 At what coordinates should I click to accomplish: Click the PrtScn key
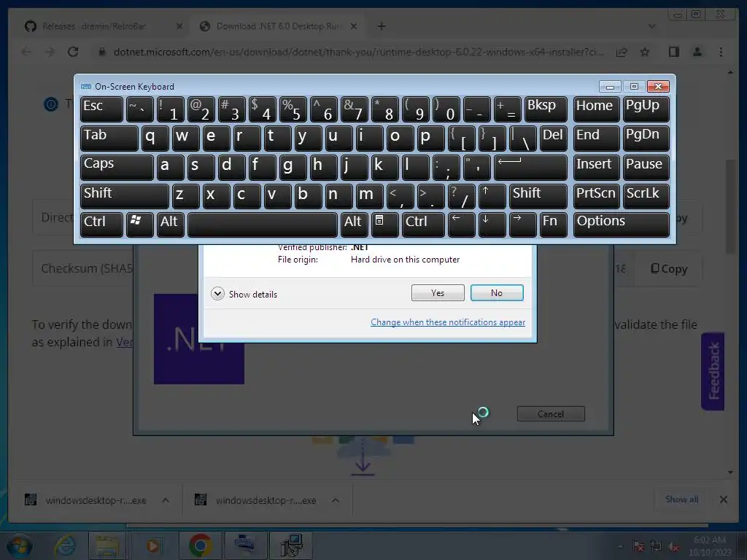(x=597, y=196)
